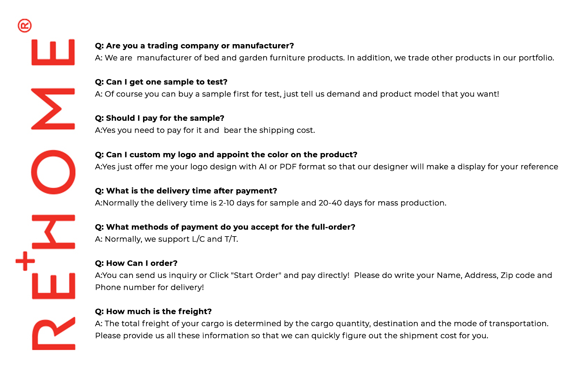Click the answer about 2-10 days sample delivery
The image size is (588, 381).
pyautogui.click(x=270, y=203)
